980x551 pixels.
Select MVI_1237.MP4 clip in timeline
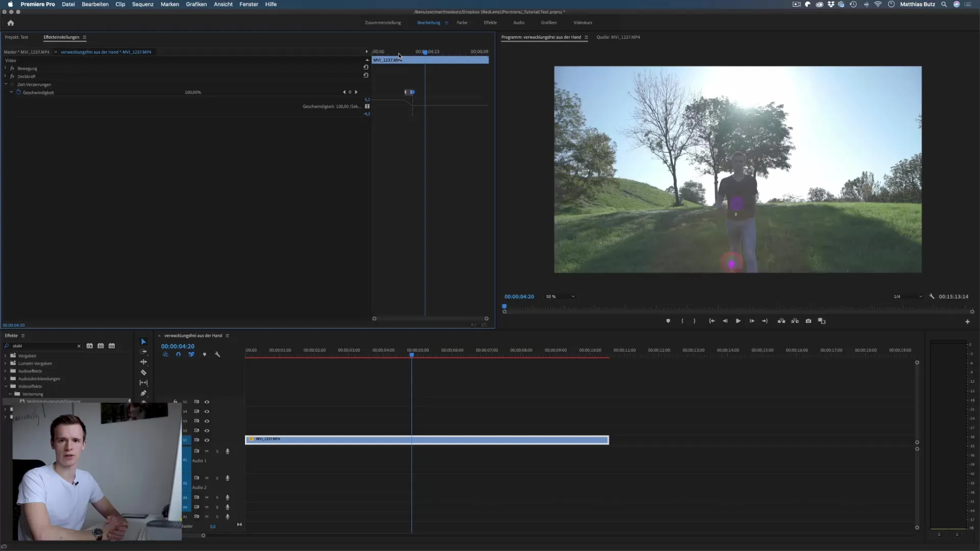[427, 440]
